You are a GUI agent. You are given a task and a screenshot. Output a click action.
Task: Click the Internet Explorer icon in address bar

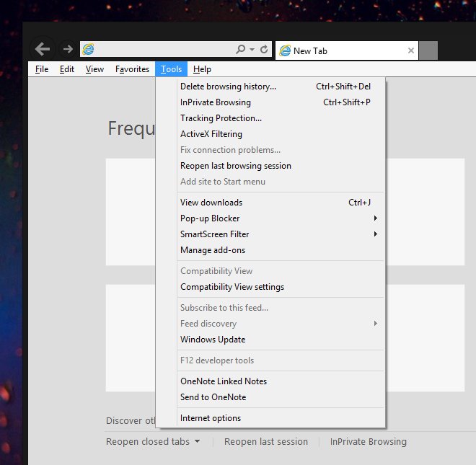coord(88,50)
